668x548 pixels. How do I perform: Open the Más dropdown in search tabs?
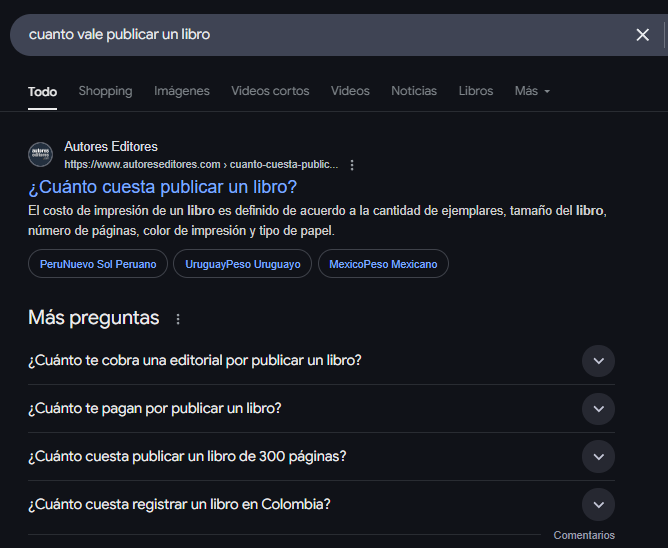pos(532,91)
